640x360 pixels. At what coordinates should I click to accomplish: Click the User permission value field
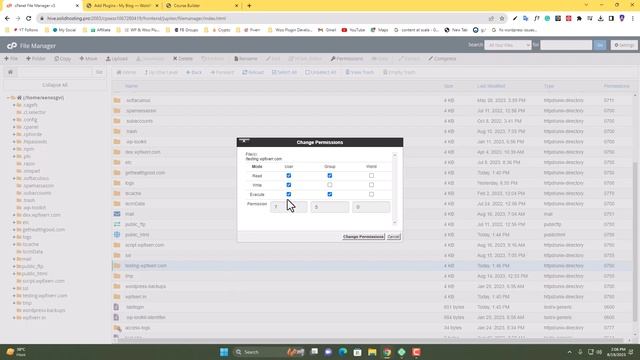[289, 207]
